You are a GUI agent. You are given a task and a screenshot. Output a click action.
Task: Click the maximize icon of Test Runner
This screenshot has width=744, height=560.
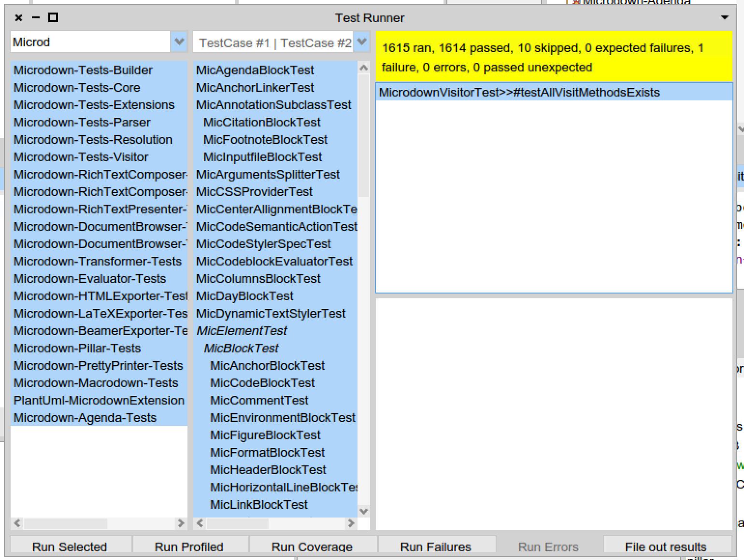coord(53,17)
